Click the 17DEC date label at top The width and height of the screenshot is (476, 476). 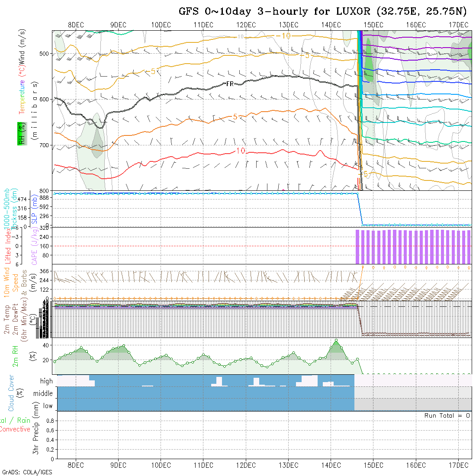point(458,25)
